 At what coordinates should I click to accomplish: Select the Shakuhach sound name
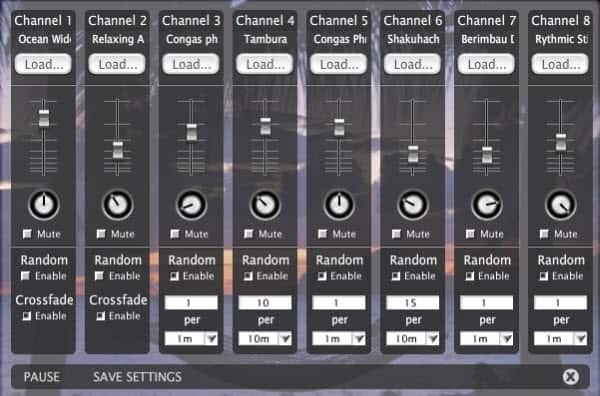(x=413, y=39)
